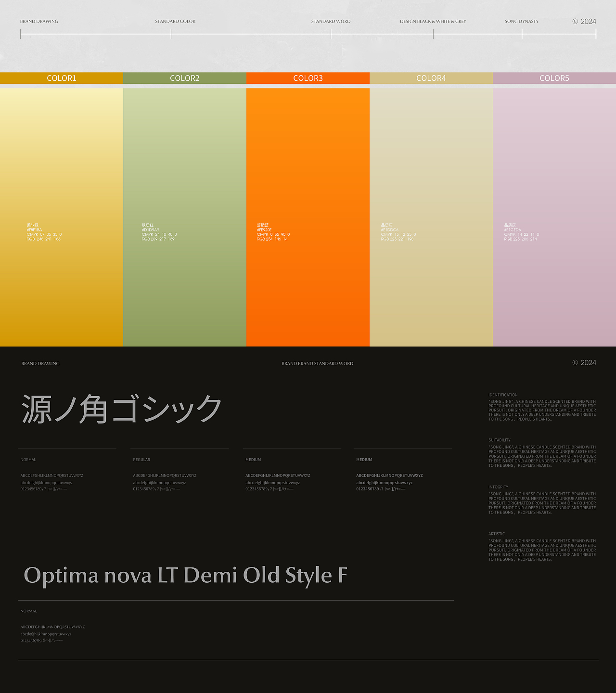Click the SUITABILITY heading
The height and width of the screenshot is (693, 616).
[x=500, y=440]
